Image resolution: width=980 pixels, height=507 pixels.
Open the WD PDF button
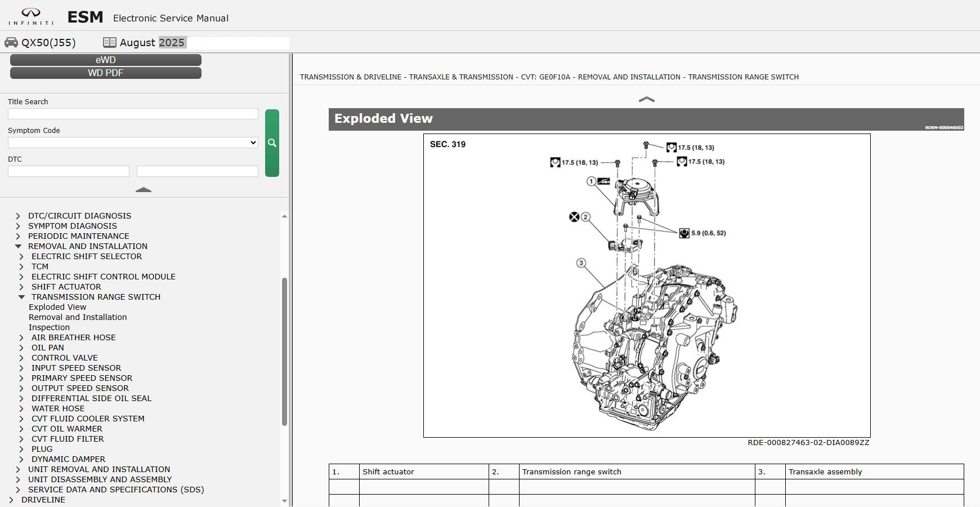pos(106,73)
